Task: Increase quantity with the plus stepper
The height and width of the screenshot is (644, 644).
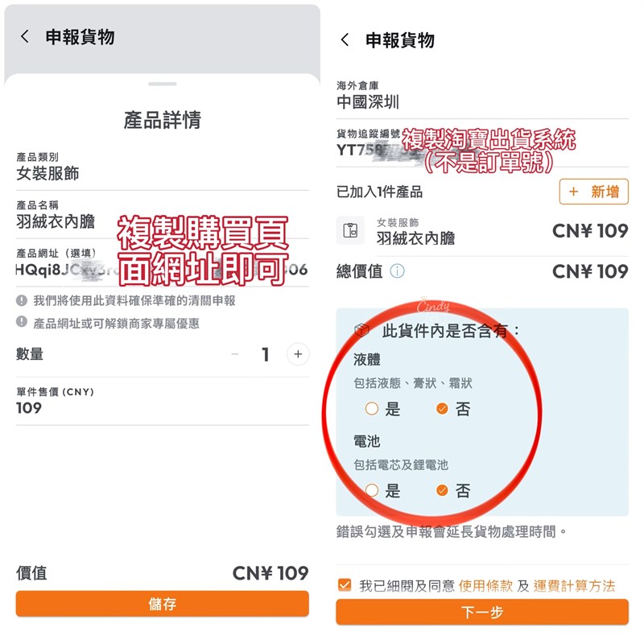Action: (x=298, y=354)
